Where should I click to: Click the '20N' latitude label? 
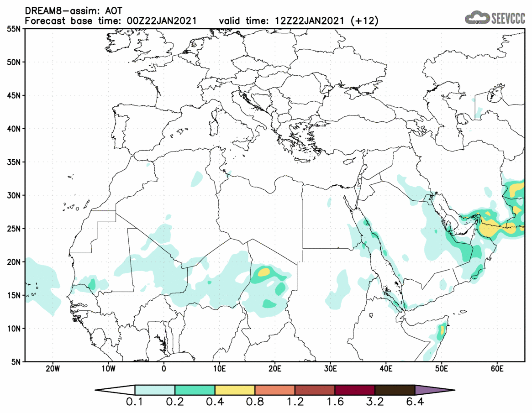(14, 262)
